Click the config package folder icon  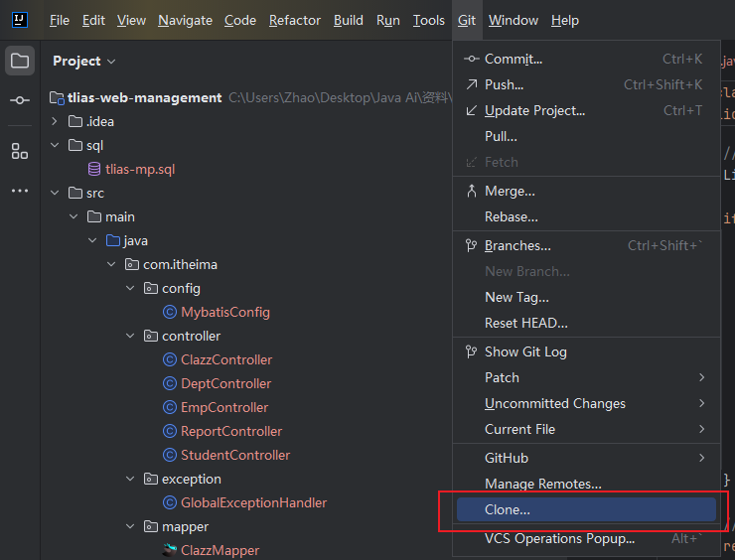(150, 288)
